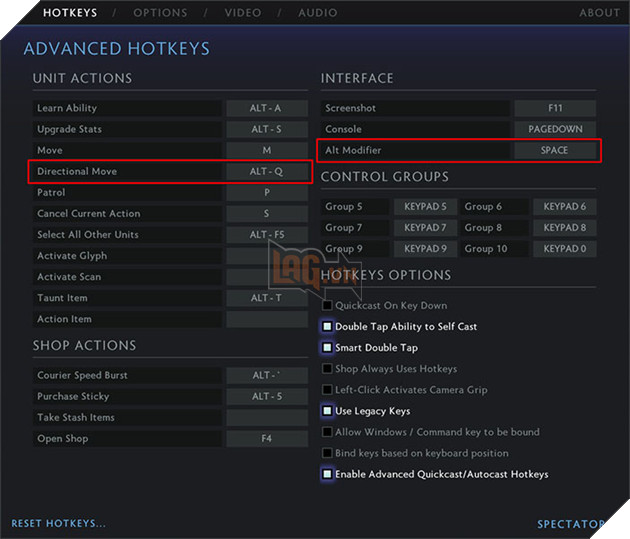630x539 pixels.
Task: Rebind Group 8 key KEYPAD 8
Action: (x=565, y=228)
